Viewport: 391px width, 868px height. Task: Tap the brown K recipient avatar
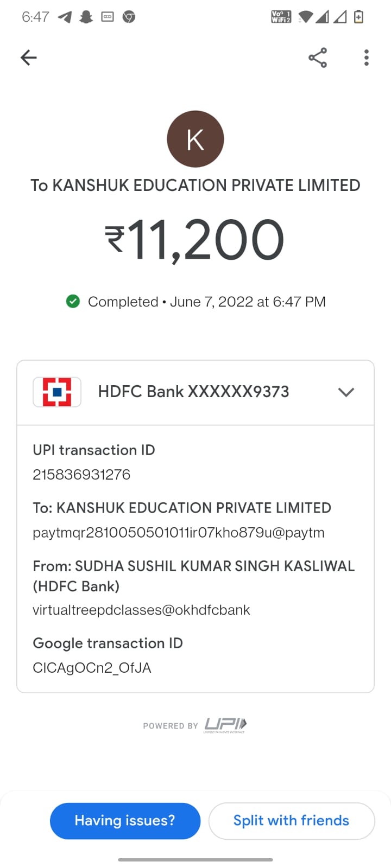coord(195,139)
